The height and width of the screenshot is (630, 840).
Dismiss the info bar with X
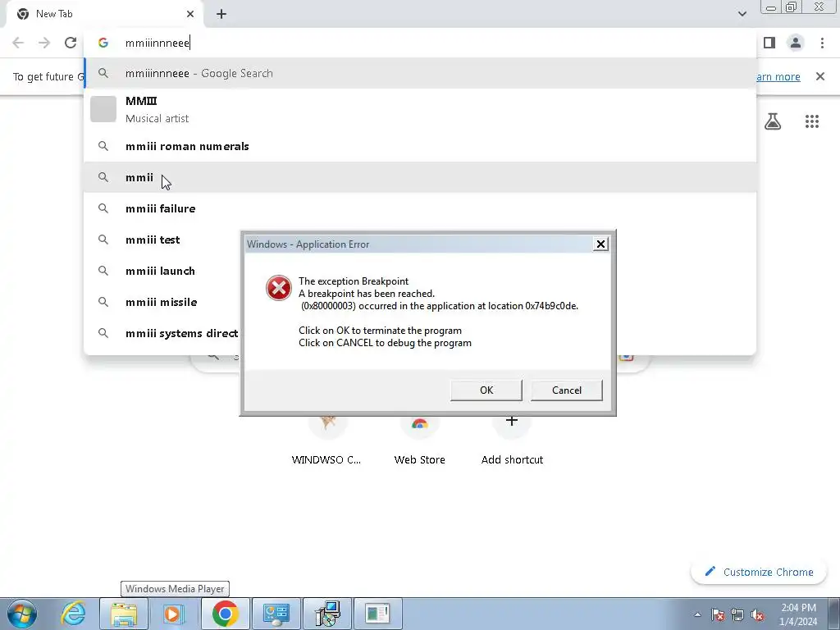(x=820, y=76)
